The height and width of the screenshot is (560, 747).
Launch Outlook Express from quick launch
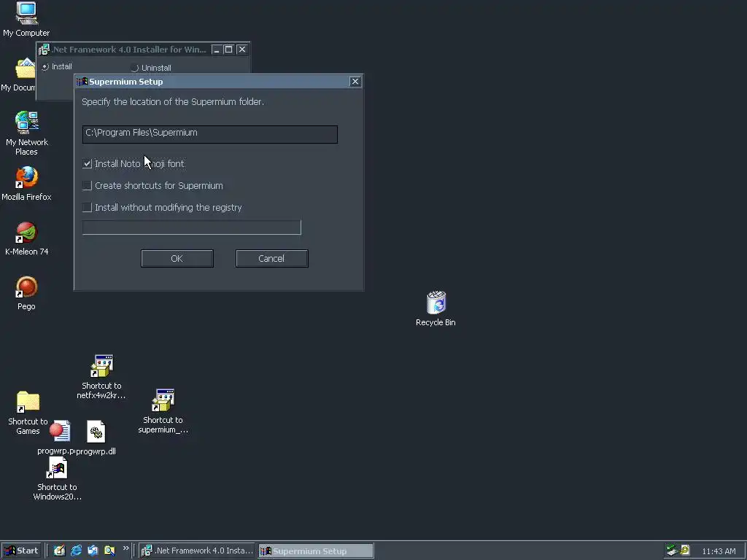(93, 551)
